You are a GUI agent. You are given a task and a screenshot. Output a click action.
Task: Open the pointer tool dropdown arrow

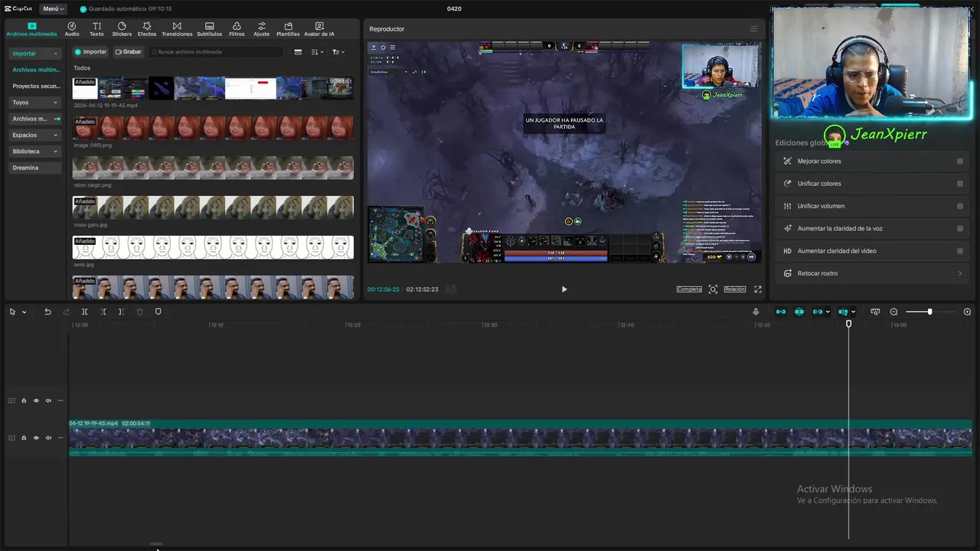pos(24,312)
